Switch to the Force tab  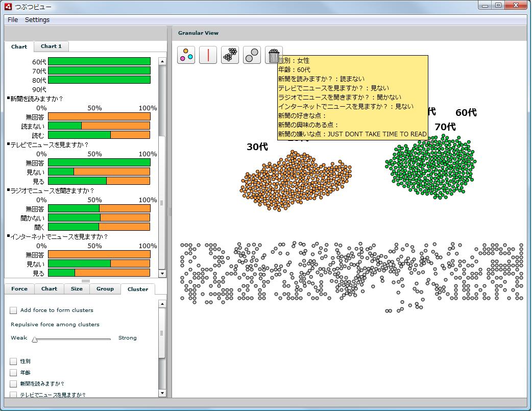19,289
